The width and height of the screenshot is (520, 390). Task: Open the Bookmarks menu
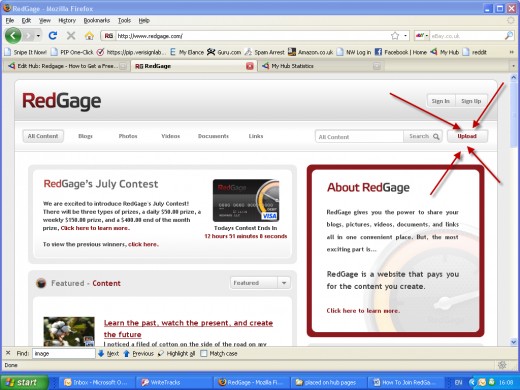[x=97, y=20]
